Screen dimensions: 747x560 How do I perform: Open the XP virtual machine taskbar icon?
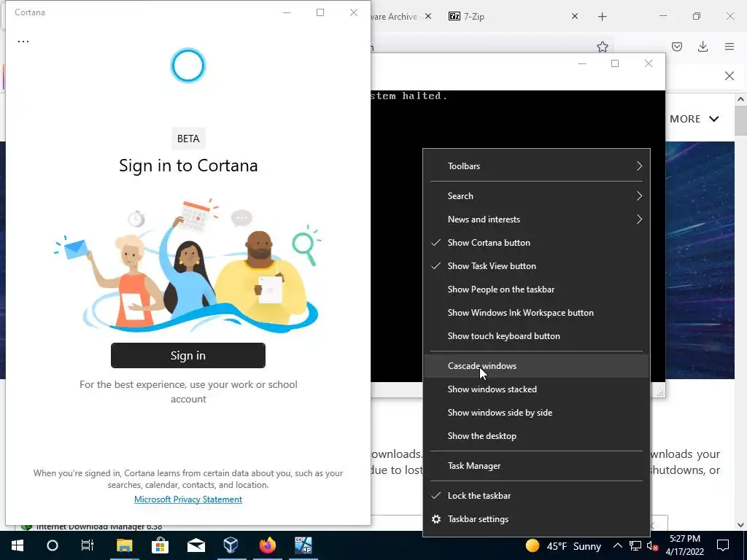[303, 545]
